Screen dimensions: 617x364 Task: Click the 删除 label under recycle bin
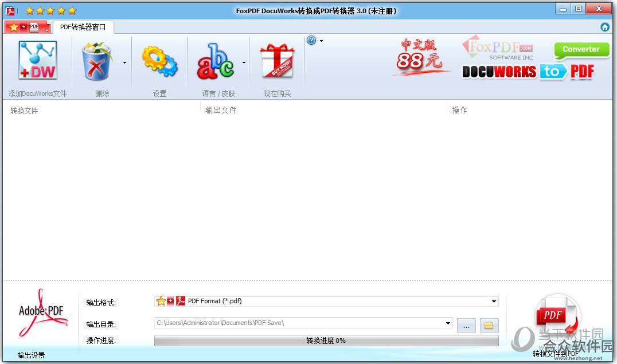point(102,93)
